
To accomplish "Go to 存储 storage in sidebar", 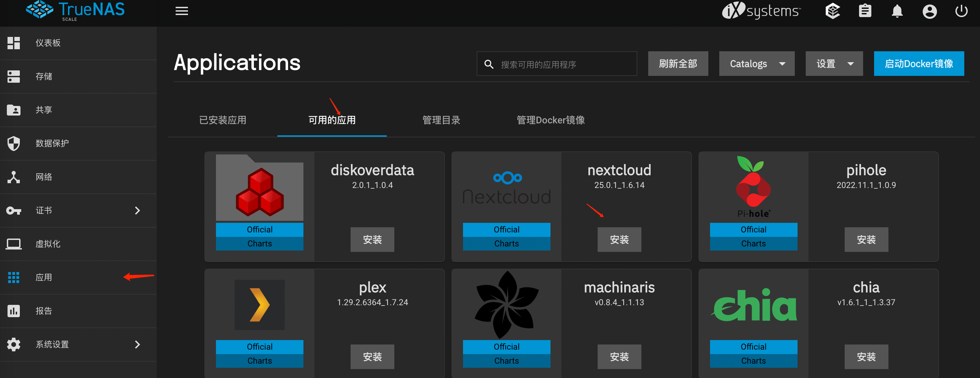I will [x=44, y=77].
